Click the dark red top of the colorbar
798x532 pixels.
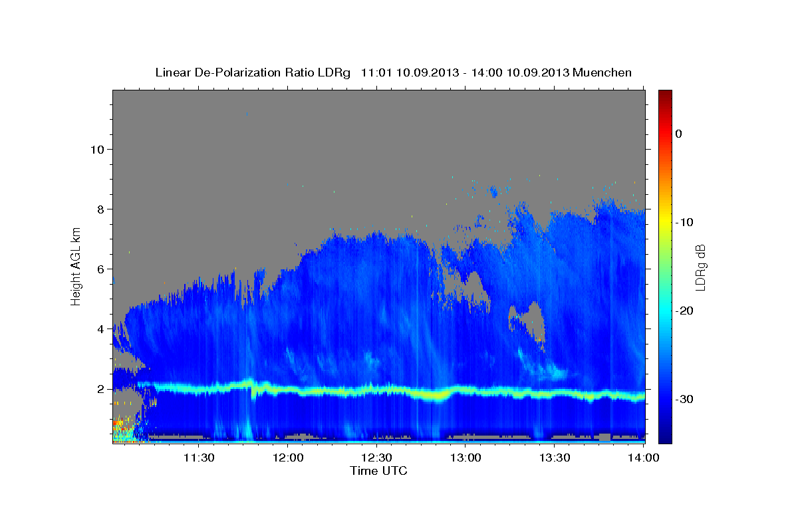pos(665,95)
